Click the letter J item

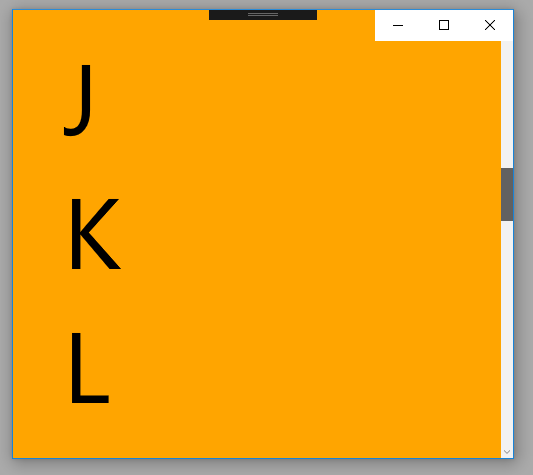(78, 100)
